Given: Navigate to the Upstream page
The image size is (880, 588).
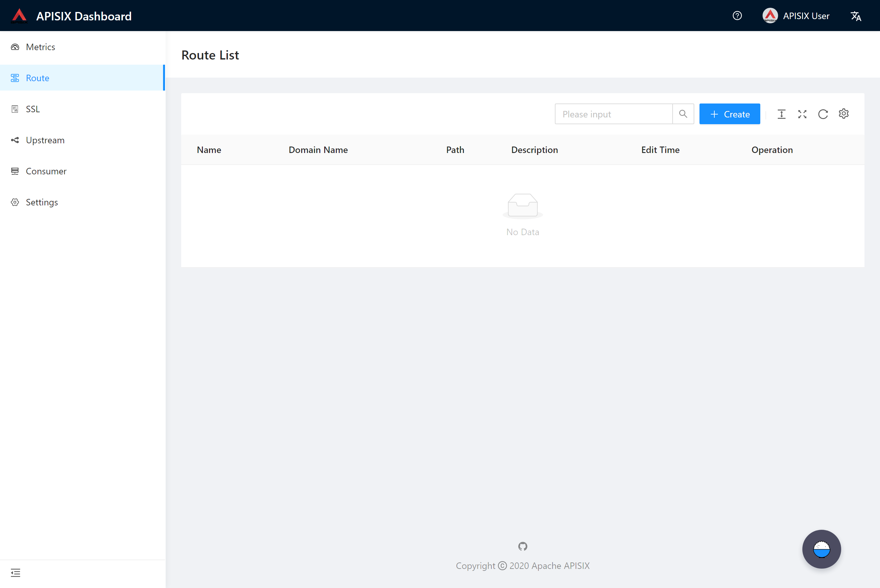Looking at the screenshot, I should coord(45,140).
